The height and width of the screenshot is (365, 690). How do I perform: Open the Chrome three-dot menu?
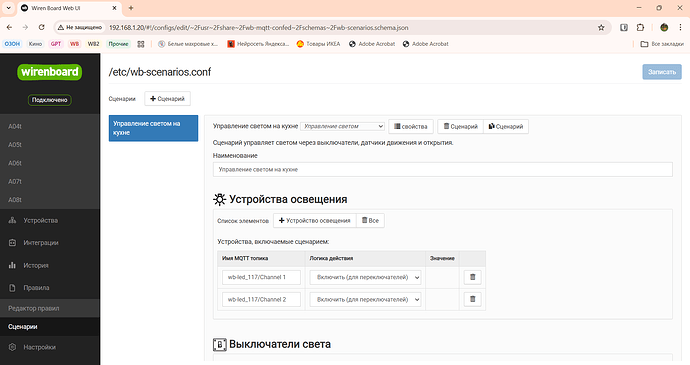(680, 27)
